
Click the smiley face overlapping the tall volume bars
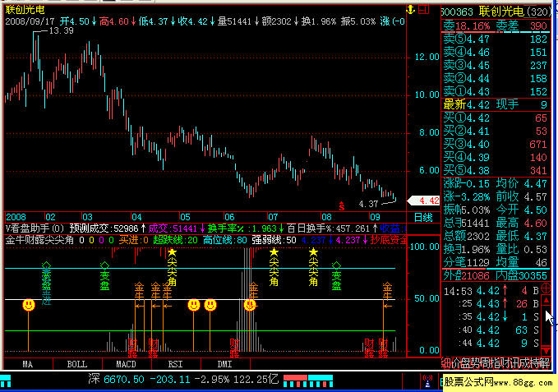250,305
